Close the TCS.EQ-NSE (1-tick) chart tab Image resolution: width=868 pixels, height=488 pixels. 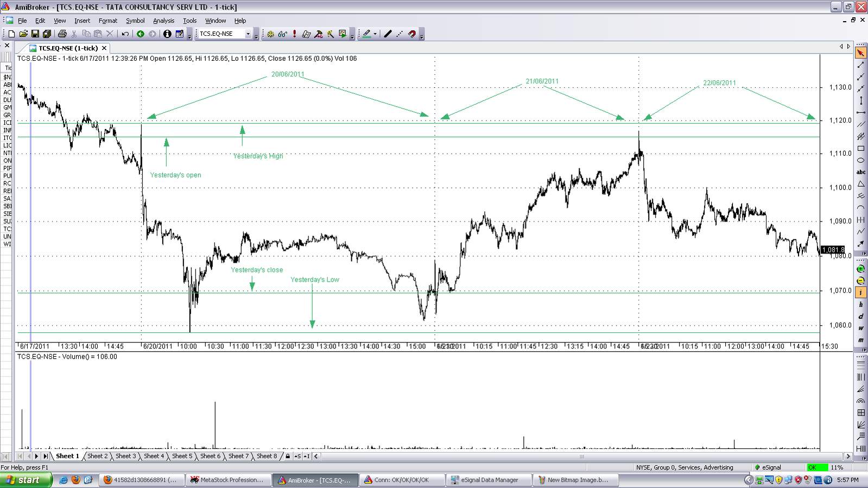pos(104,48)
